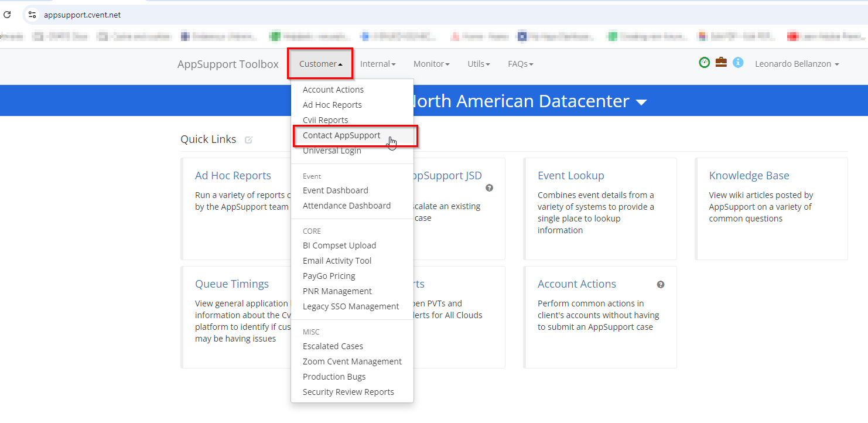The height and width of the screenshot is (423, 868).
Task: Open the Monitor dropdown menu
Action: pos(431,64)
